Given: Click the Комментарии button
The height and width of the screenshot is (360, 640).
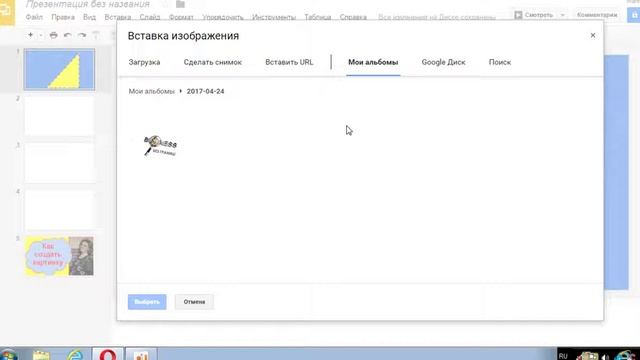Looking at the screenshot, I should point(597,15).
